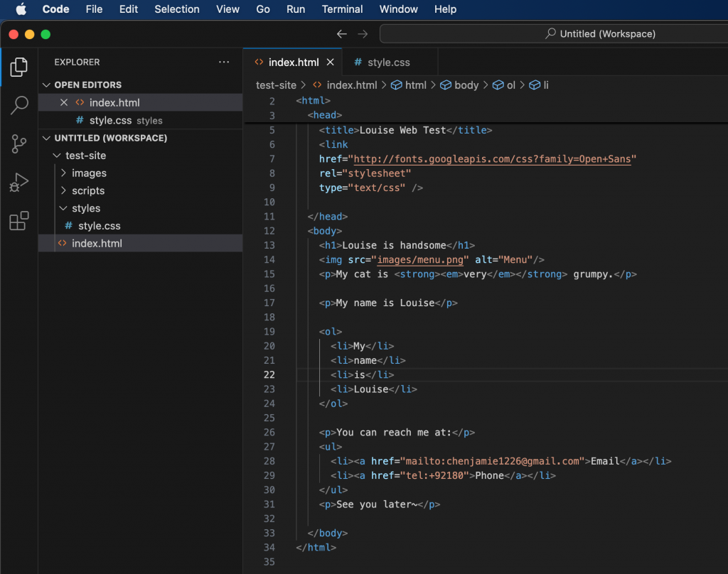Open the Explorer view in activity bar
This screenshot has width=728, height=574.
coord(19,67)
